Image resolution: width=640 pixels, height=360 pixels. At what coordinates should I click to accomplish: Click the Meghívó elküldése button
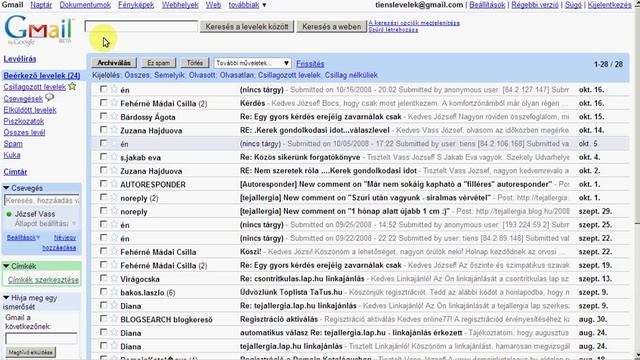(31, 352)
